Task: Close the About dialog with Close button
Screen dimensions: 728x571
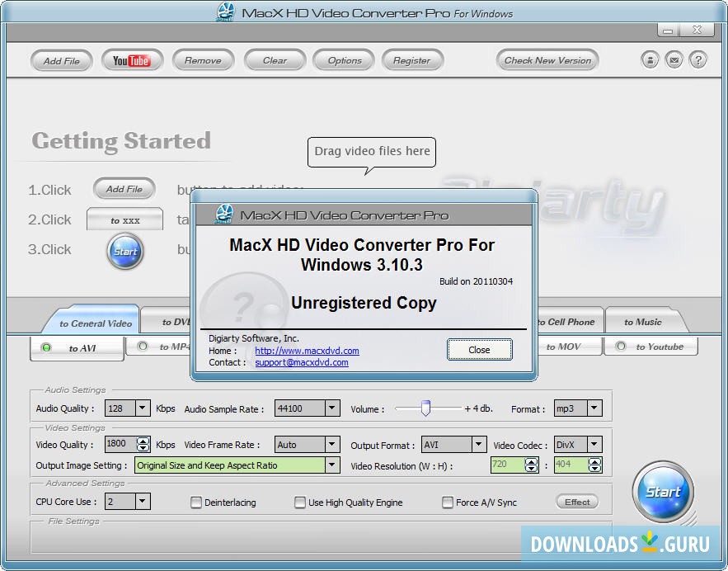Action: 480,349
